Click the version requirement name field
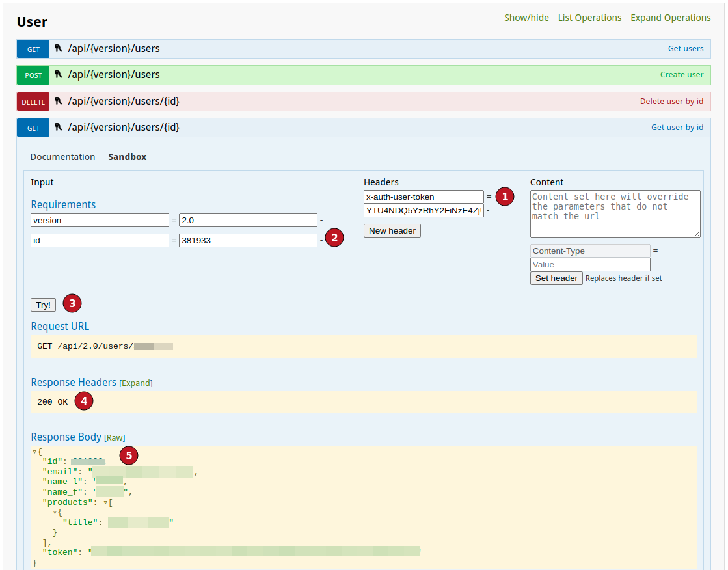Image resolution: width=728 pixels, height=570 pixels. [100, 220]
